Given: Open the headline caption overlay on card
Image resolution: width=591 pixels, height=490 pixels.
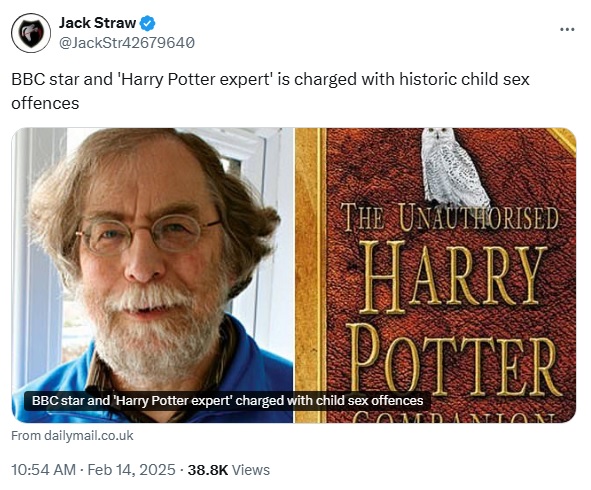Looking at the screenshot, I should coord(227,401).
